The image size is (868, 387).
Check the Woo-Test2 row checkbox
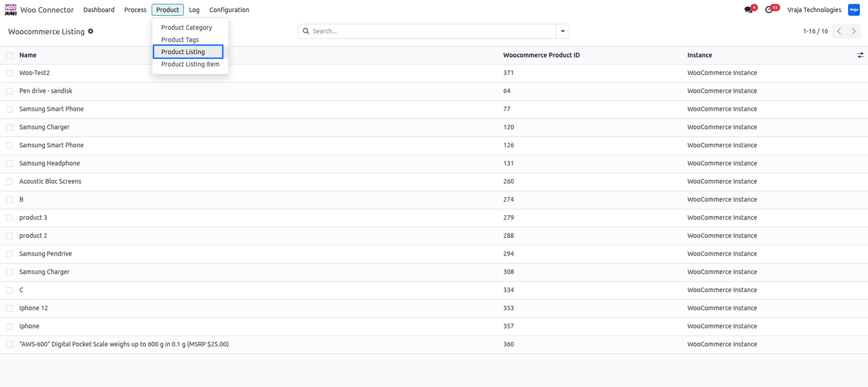click(x=10, y=73)
